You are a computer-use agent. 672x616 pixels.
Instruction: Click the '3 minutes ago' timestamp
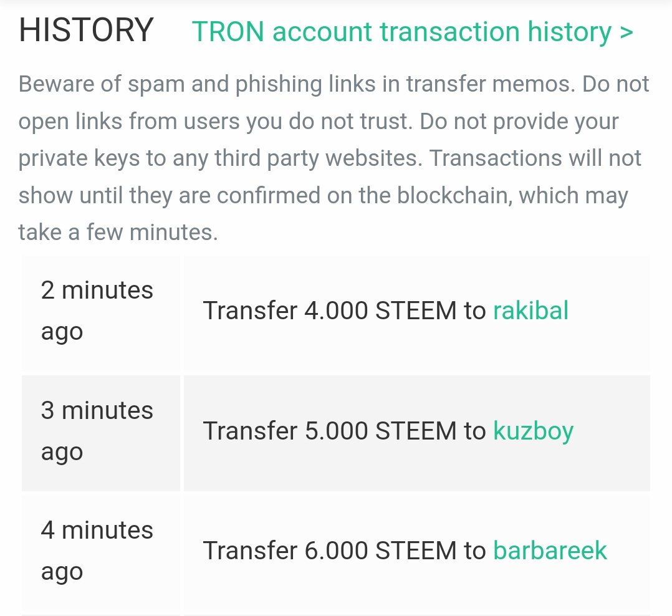97,431
